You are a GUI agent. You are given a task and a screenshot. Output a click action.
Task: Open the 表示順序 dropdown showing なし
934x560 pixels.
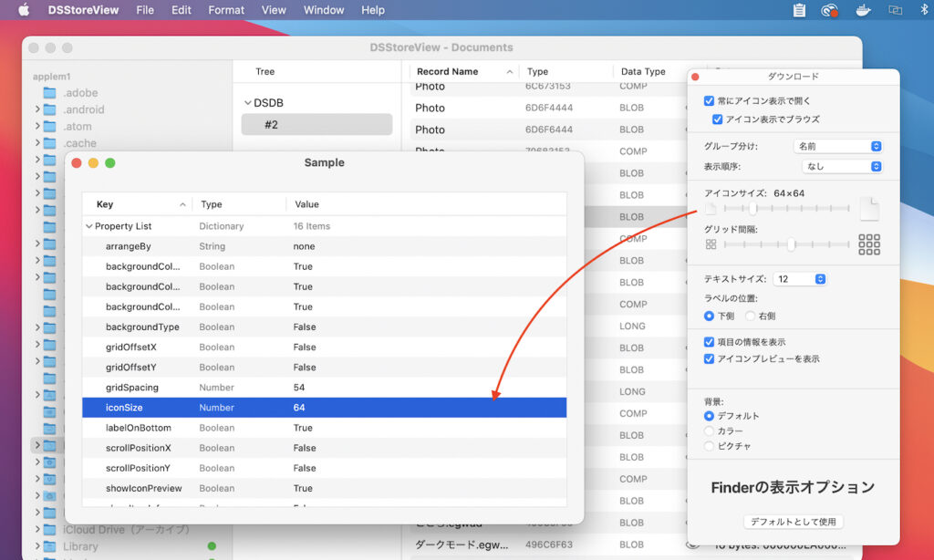tap(842, 166)
